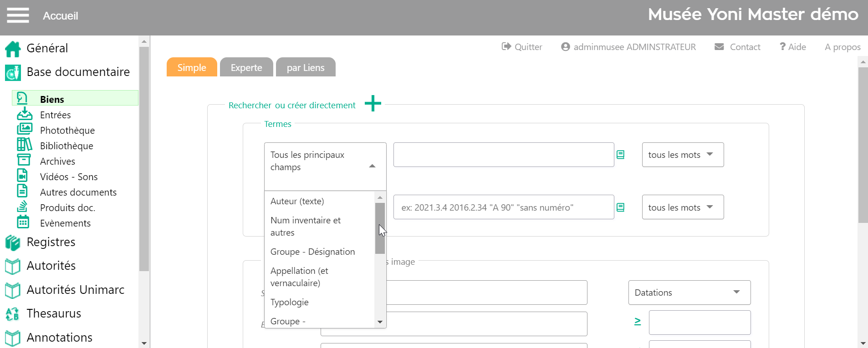Switch to the Experte tab
This screenshot has width=868, height=348.
click(246, 68)
